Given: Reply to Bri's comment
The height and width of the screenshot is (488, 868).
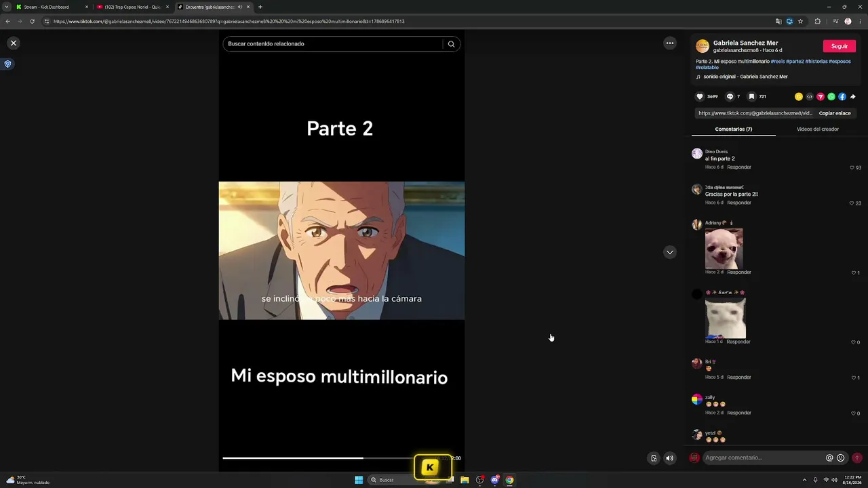Looking at the screenshot, I should (739, 377).
